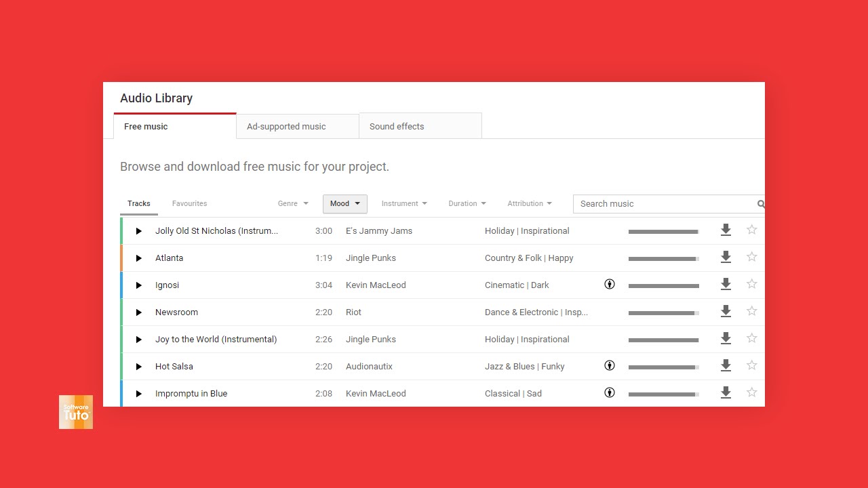868x488 pixels.
Task: Click the popularity bar for Atlanta
Action: tap(664, 259)
